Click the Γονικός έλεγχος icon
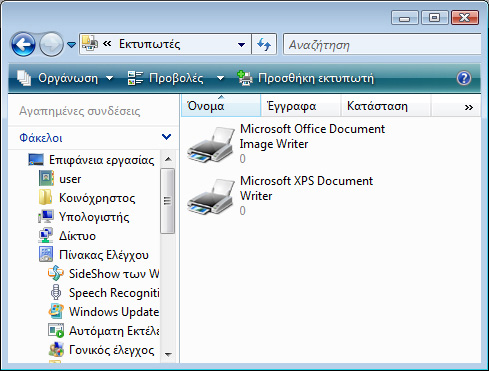This screenshot has width=489, height=371. pos(56,349)
